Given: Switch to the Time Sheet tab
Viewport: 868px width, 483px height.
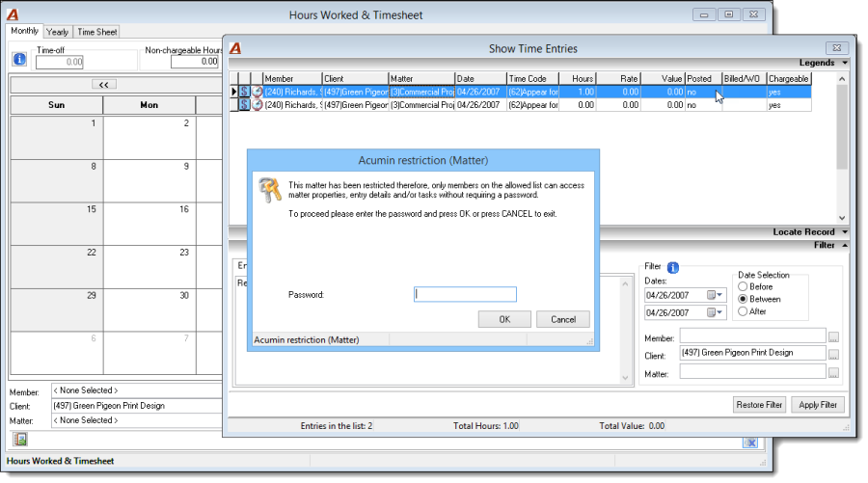Looking at the screenshot, I should [96, 32].
